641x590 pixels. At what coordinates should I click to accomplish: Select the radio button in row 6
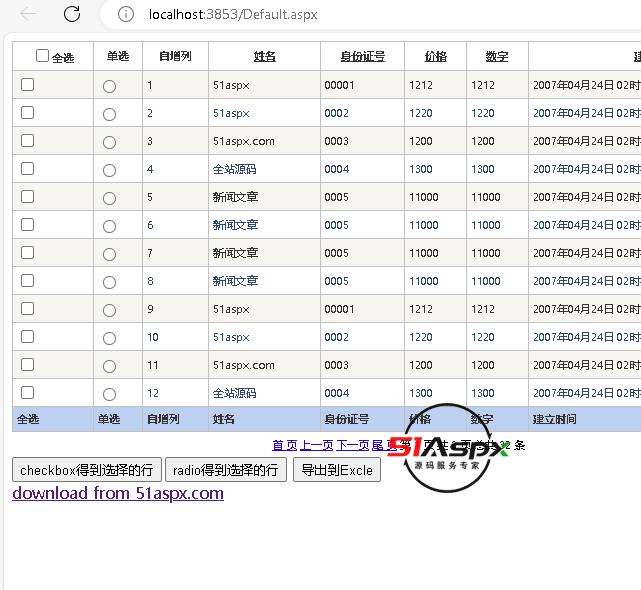(109, 227)
